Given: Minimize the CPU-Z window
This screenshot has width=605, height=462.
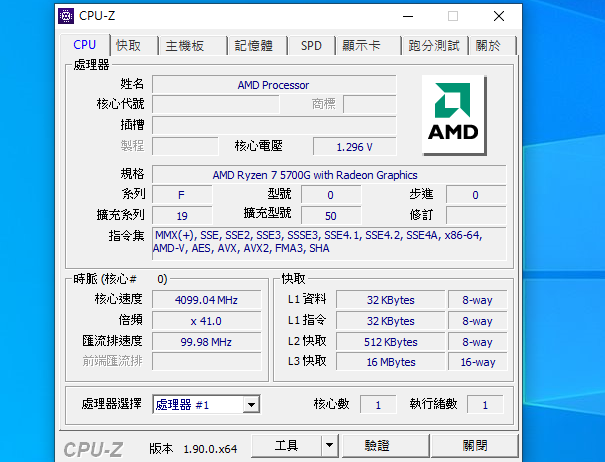Looking at the screenshot, I should tap(408, 16).
